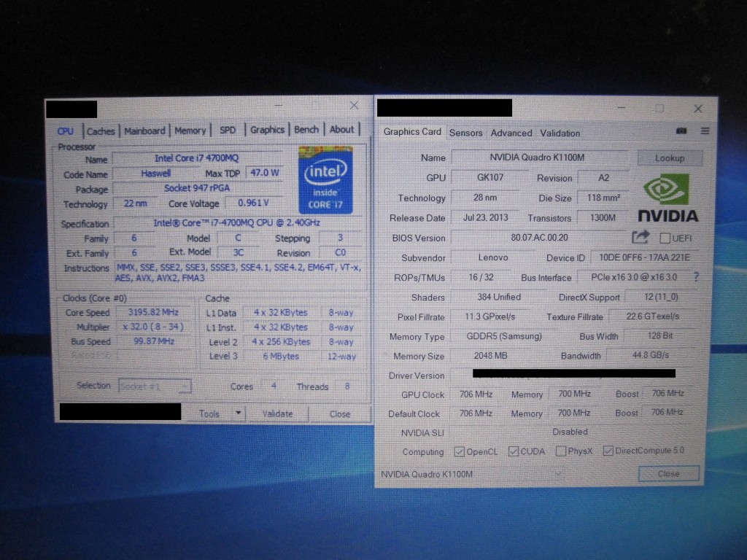The width and height of the screenshot is (747, 560).
Task: Open the Validation tab in GPU-Z
Action: click(x=560, y=133)
